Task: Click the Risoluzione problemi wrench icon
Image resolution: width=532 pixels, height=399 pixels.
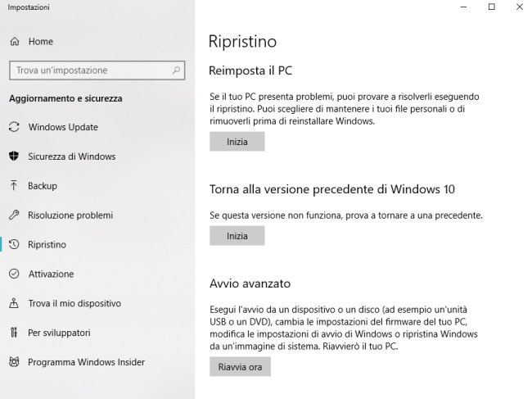Action: (14, 215)
